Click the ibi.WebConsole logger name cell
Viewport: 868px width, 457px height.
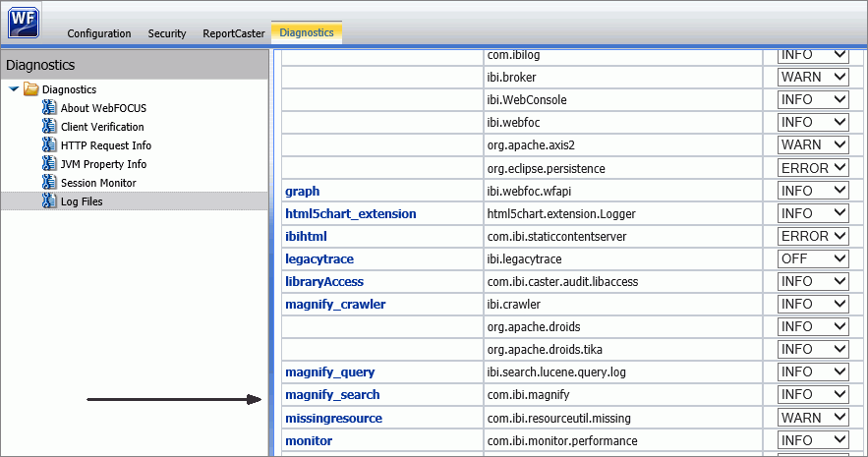[x=623, y=99]
